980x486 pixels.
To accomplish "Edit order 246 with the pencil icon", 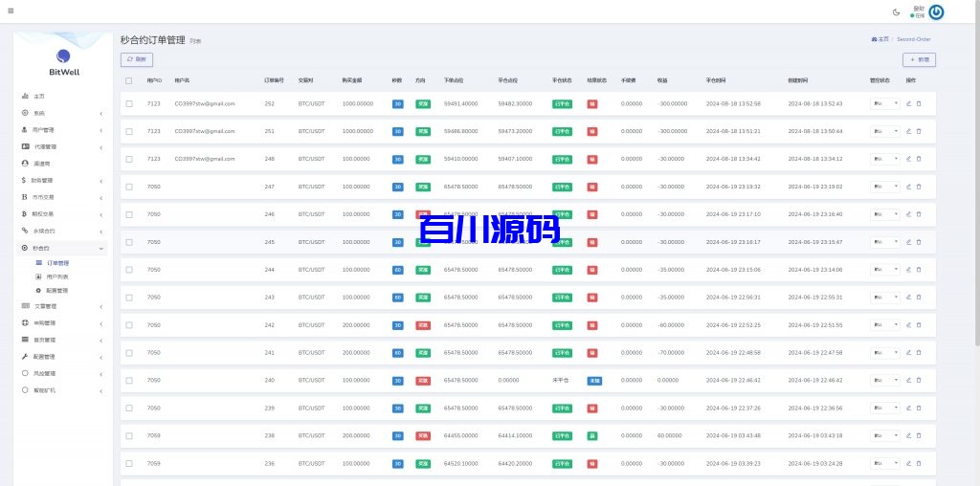I will 909,214.
